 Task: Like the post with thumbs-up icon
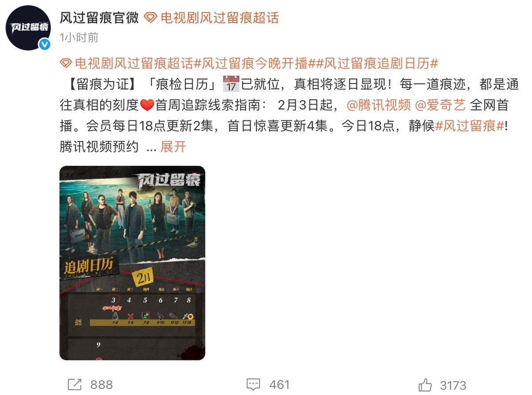(x=426, y=384)
